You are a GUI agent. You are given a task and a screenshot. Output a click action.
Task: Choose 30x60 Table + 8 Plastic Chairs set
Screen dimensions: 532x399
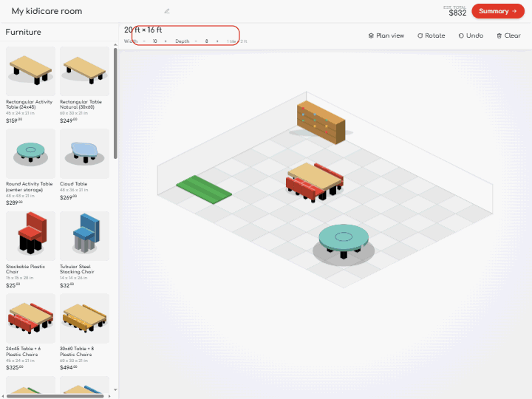tap(84, 318)
